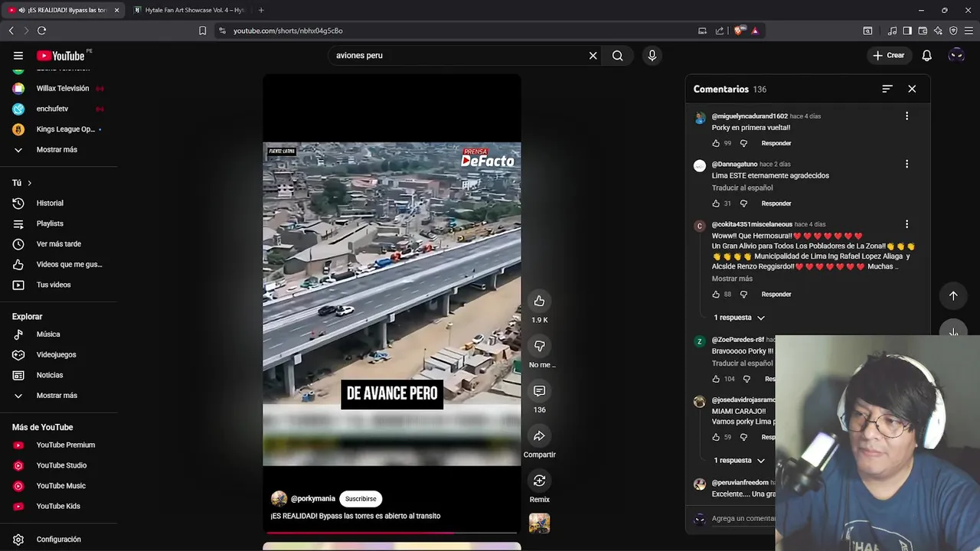
Task: Click the Crear button
Action: [888, 55]
